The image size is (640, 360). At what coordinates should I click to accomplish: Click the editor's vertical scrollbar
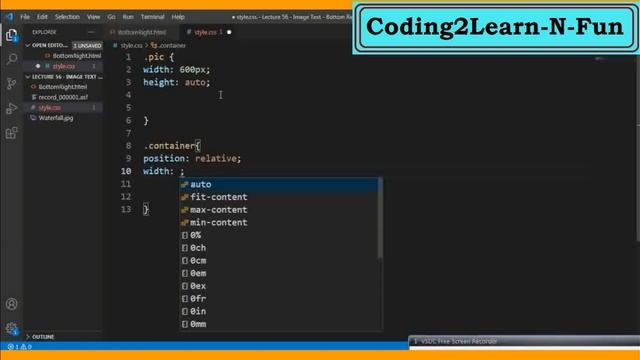coord(638,149)
